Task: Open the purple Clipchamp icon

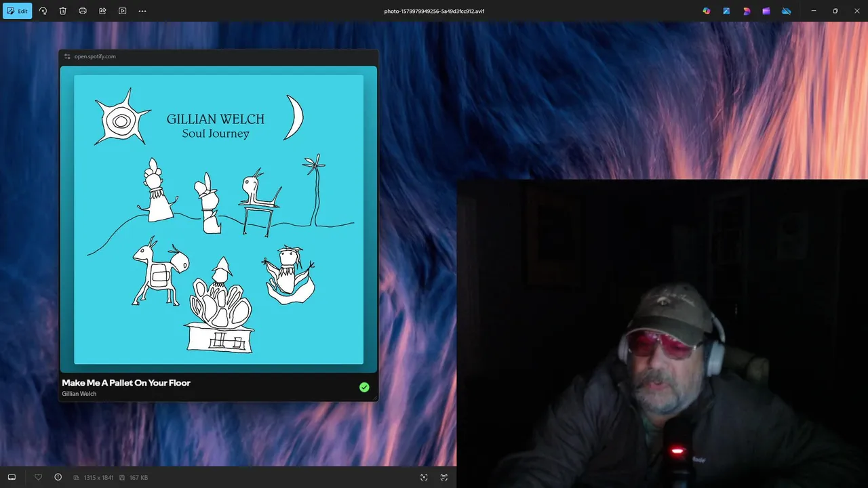Action: pos(766,11)
